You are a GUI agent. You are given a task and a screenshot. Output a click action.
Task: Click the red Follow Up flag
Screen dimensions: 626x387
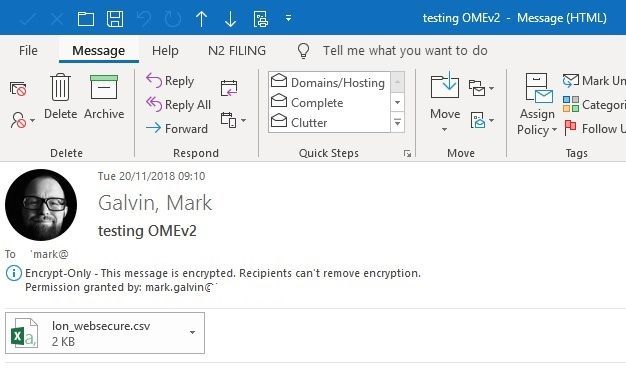(x=571, y=128)
